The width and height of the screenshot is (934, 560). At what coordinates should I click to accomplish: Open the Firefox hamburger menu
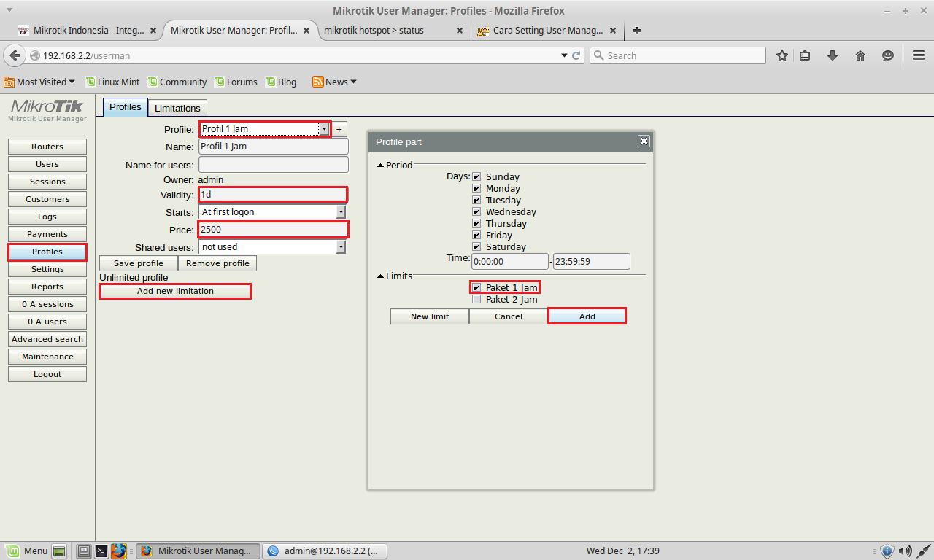tap(919, 55)
